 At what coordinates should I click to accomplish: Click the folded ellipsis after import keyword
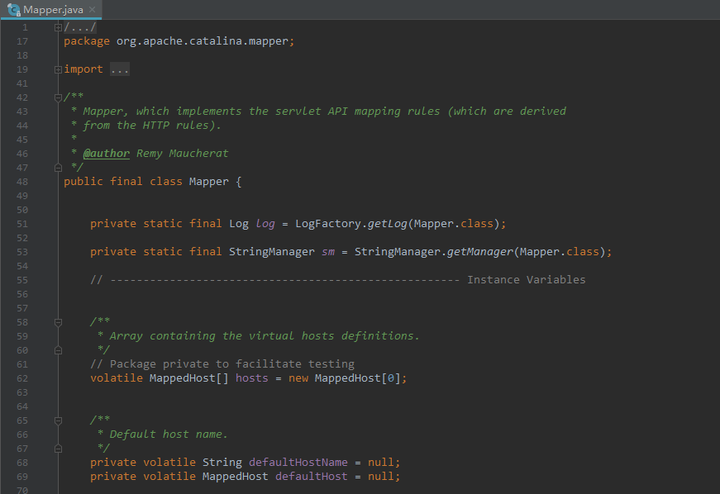tap(119, 70)
